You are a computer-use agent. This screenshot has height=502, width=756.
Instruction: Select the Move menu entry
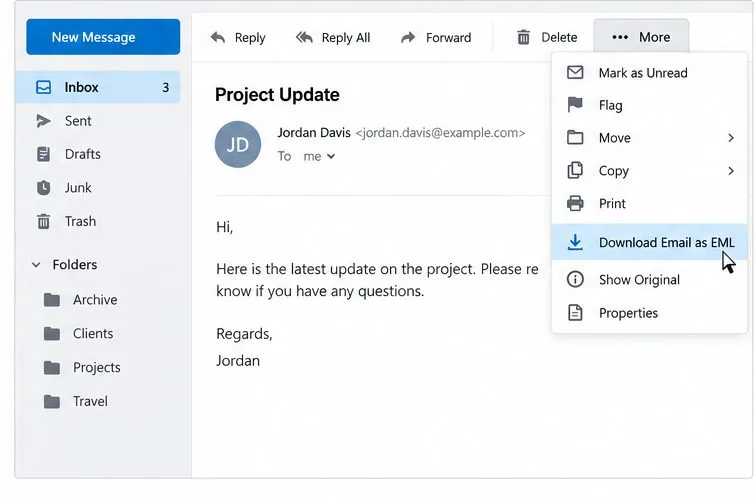(x=649, y=138)
